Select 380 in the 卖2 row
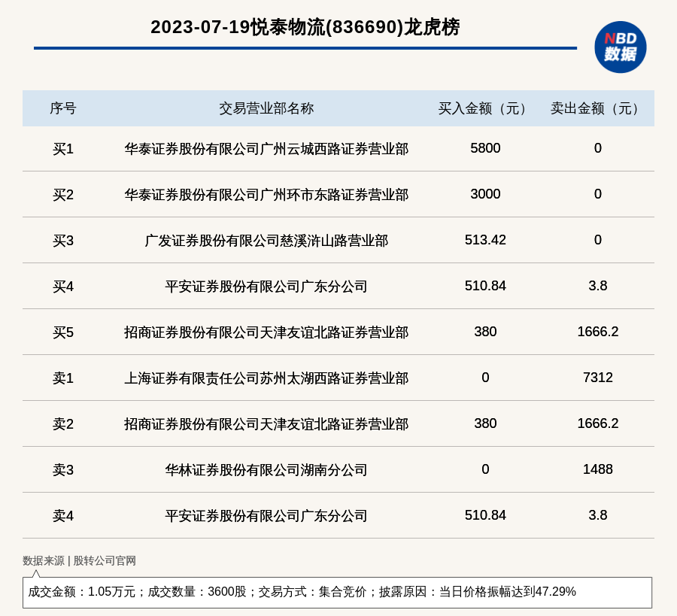This screenshot has height=616, width=677. tap(485, 423)
